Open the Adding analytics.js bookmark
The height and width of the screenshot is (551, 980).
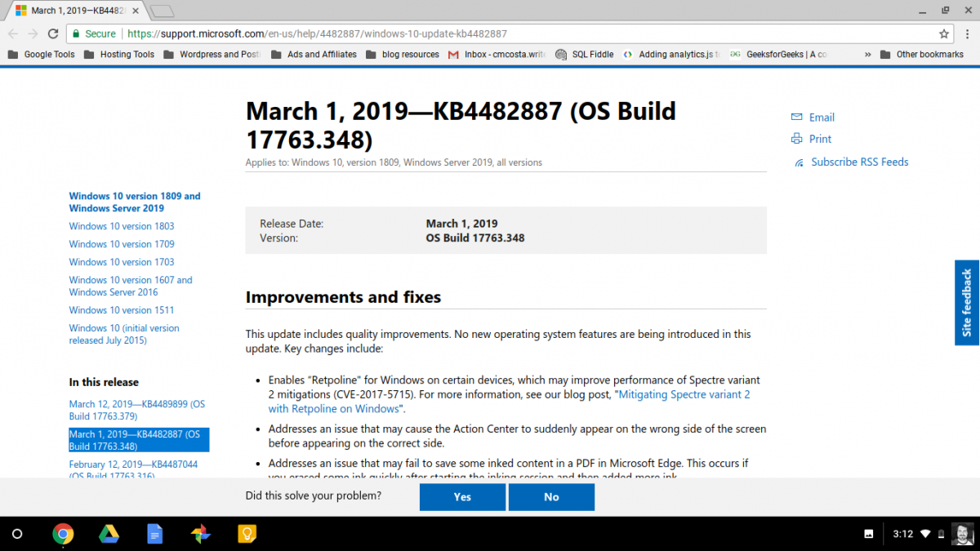click(x=671, y=55)
